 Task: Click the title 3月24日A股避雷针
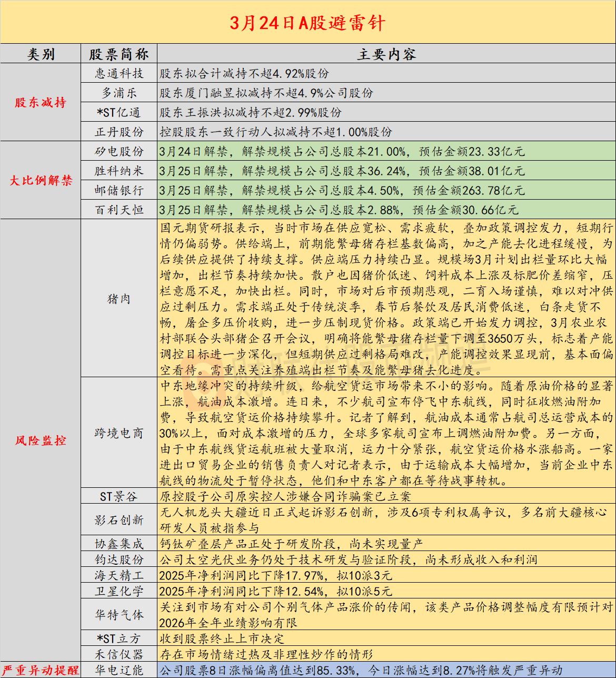tap(307, 23)
